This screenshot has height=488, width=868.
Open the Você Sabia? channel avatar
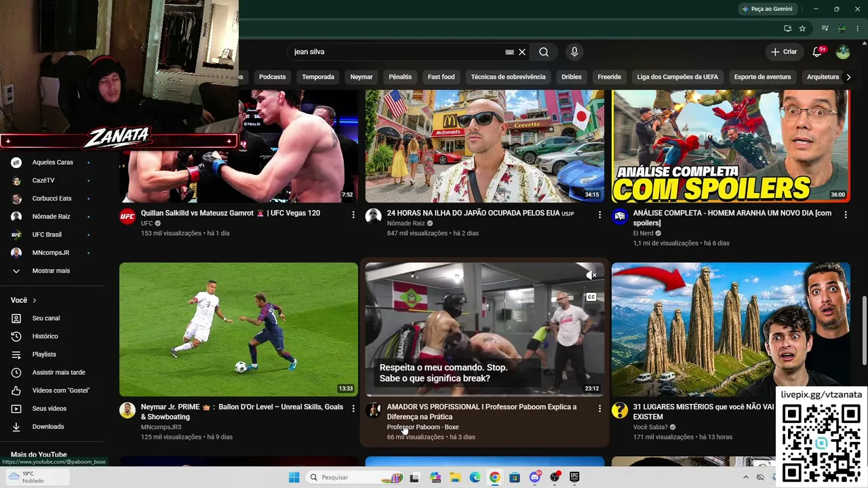(x=620, y=411)
